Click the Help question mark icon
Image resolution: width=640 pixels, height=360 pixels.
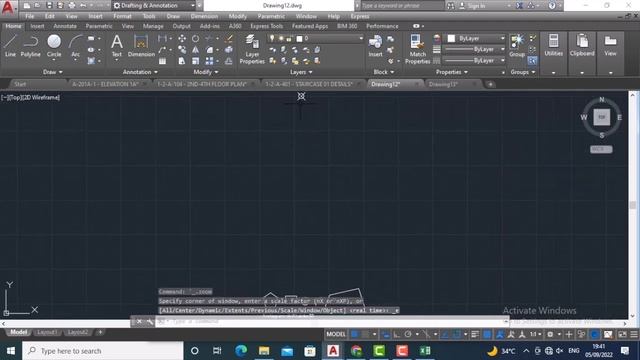click(552, 6)
